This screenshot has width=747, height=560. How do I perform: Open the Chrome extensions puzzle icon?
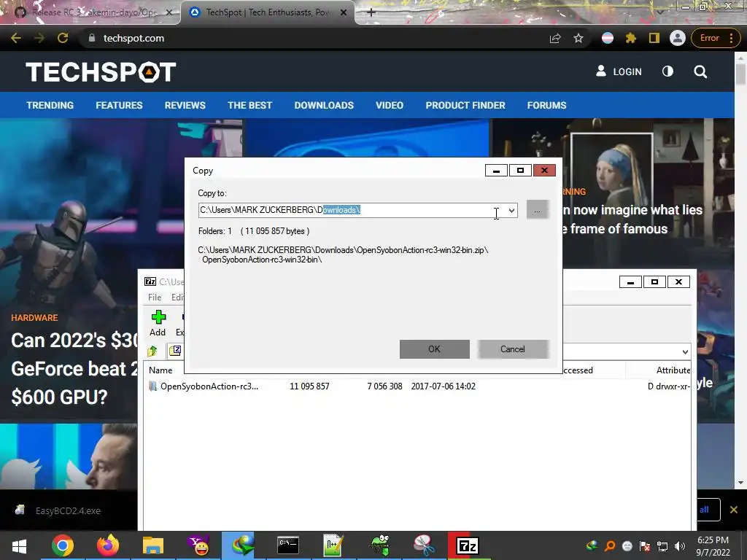631,38
